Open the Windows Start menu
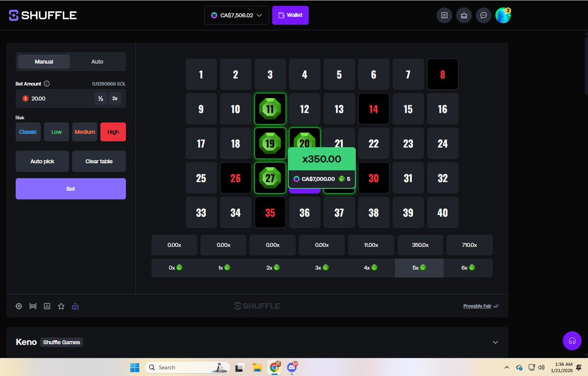 click(135, 367)
